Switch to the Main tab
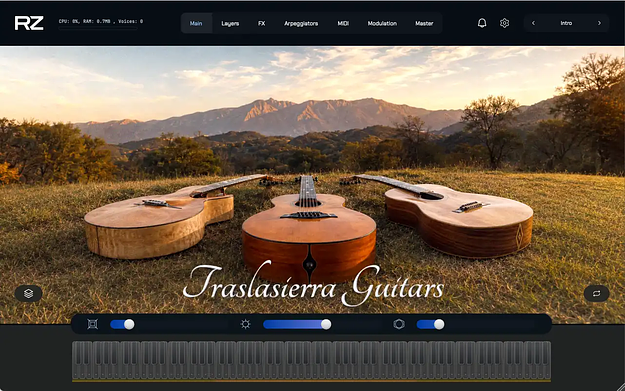Screen dimensions: 625x391 click(x=196, y=23)
